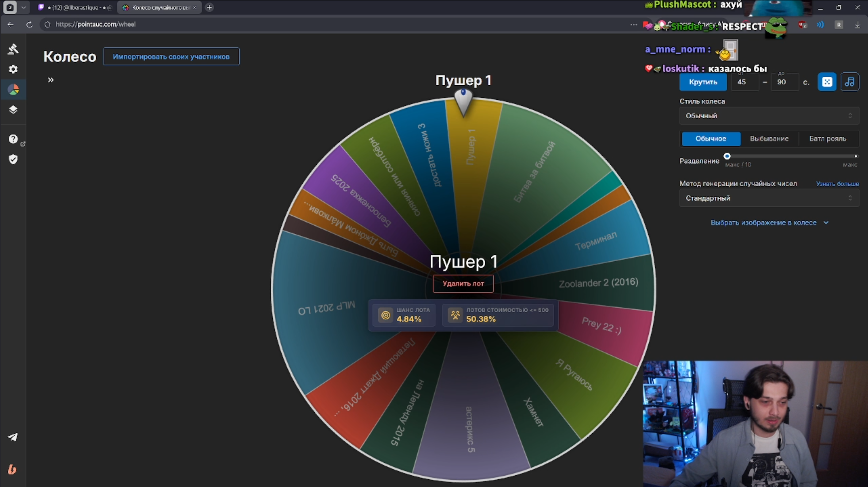The width and height of the screenshot is (868, 487).
Task: Switch to the @liberastique Twitch tab
Action: pos(76,7)
